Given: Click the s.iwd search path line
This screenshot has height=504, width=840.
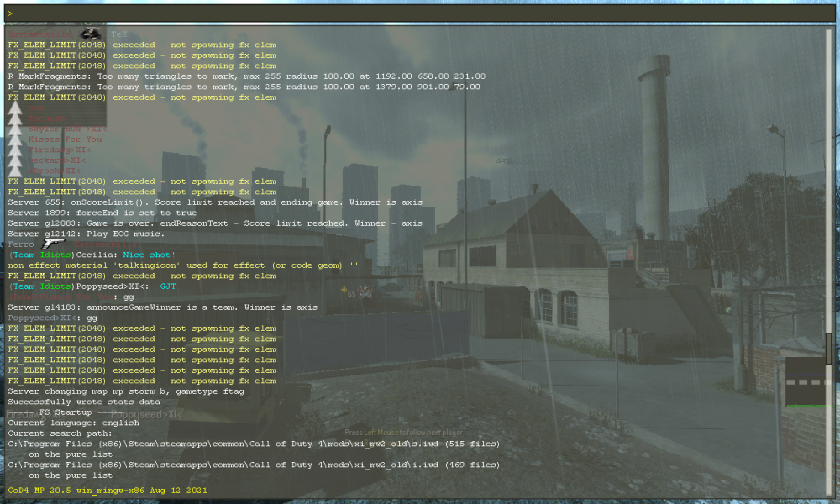Looking at the screenshot, I should click(x=254, y=444).
